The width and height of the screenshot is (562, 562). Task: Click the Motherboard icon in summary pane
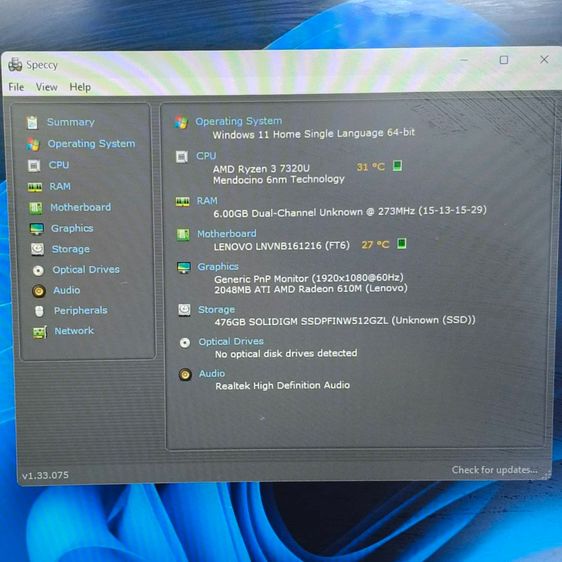(183, 235)
